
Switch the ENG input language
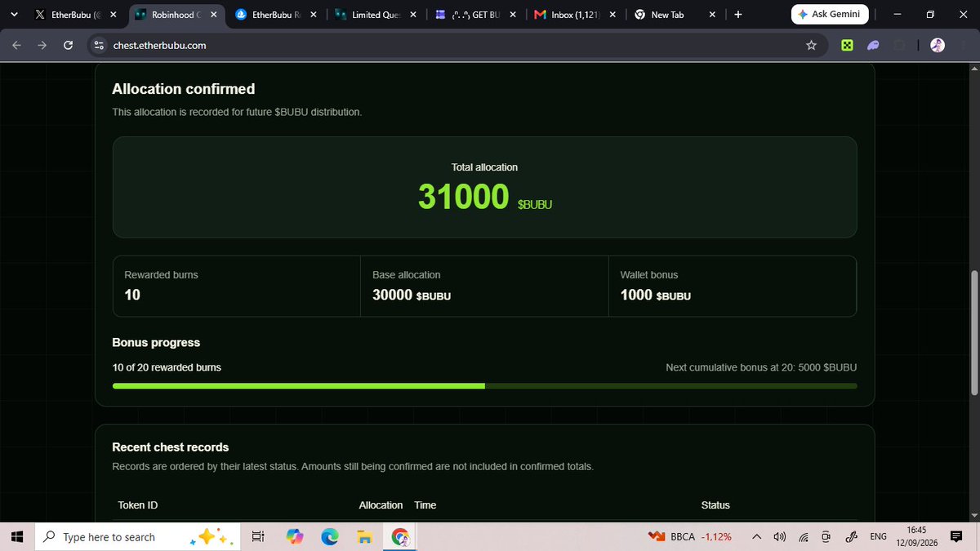(878, 536)
